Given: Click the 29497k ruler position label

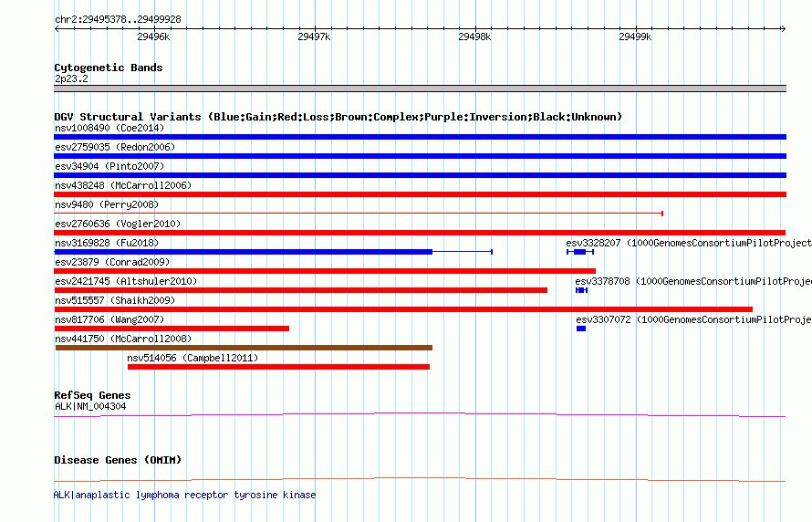Looking at the screenshot, I should 314,37.
